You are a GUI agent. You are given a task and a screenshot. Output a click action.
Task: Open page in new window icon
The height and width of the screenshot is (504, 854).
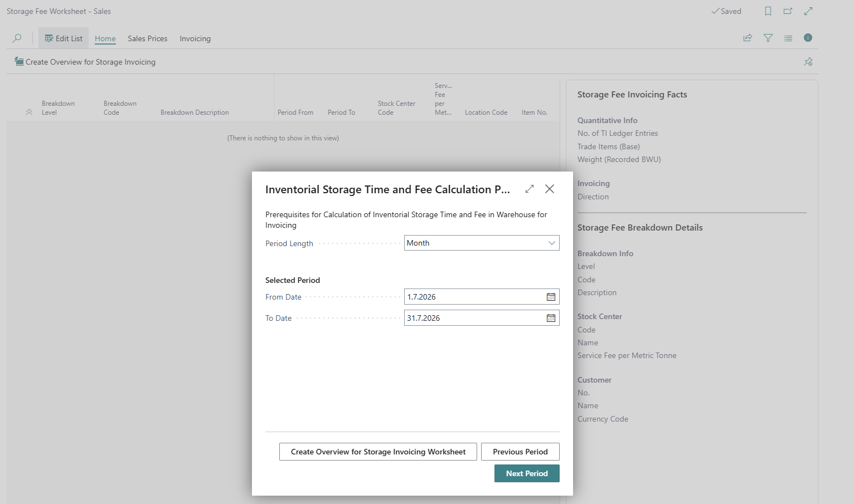(788, 11)
